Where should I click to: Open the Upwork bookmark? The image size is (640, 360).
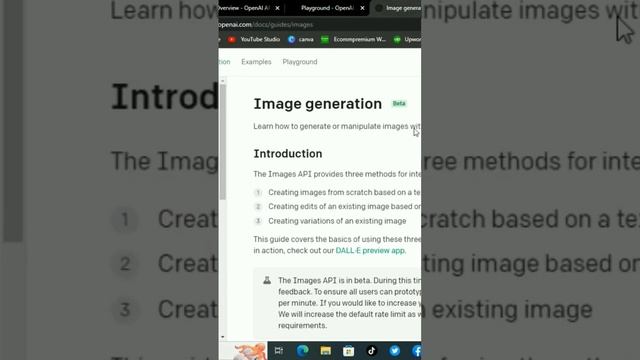(407, 40)
